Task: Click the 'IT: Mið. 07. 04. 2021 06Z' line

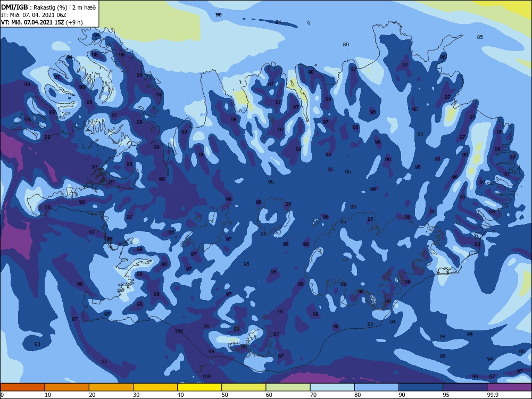Action: [33, 15]
